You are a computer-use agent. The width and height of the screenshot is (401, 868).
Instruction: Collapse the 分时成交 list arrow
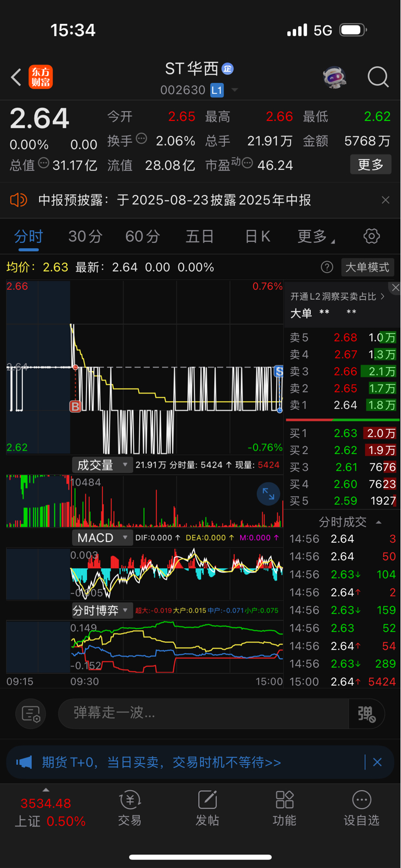(379, 522)
